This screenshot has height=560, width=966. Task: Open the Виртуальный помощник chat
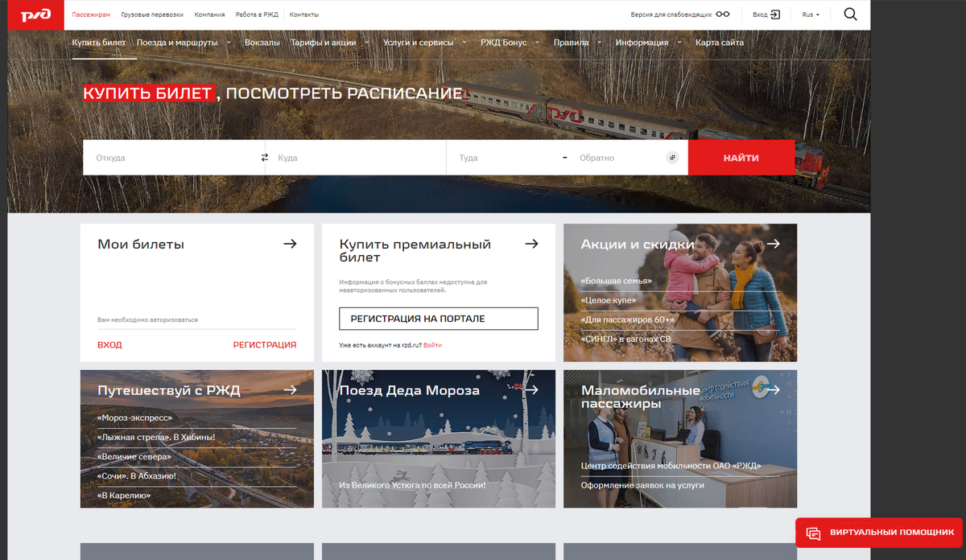pos(881,533)
